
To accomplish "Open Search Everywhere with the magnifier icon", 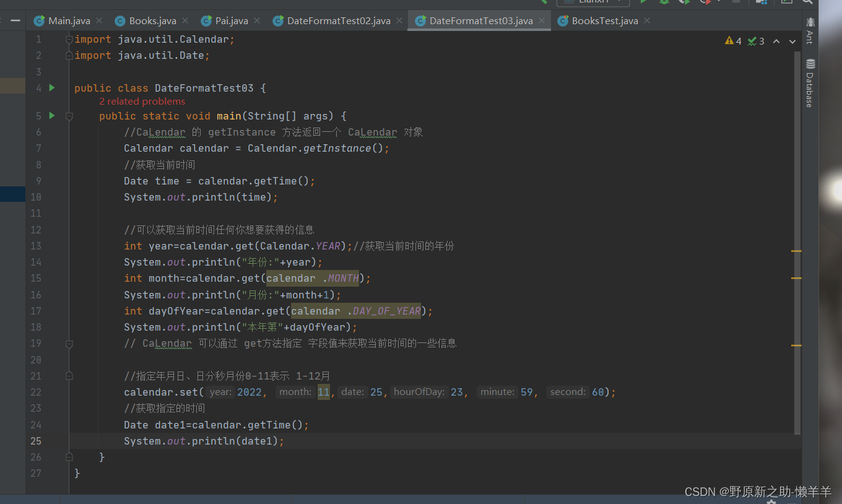I will 808,4.
